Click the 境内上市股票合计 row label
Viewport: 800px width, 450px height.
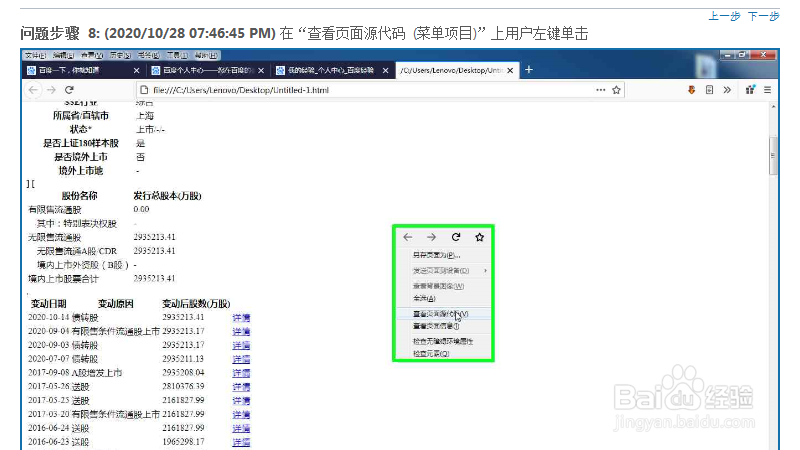(63, 279)
